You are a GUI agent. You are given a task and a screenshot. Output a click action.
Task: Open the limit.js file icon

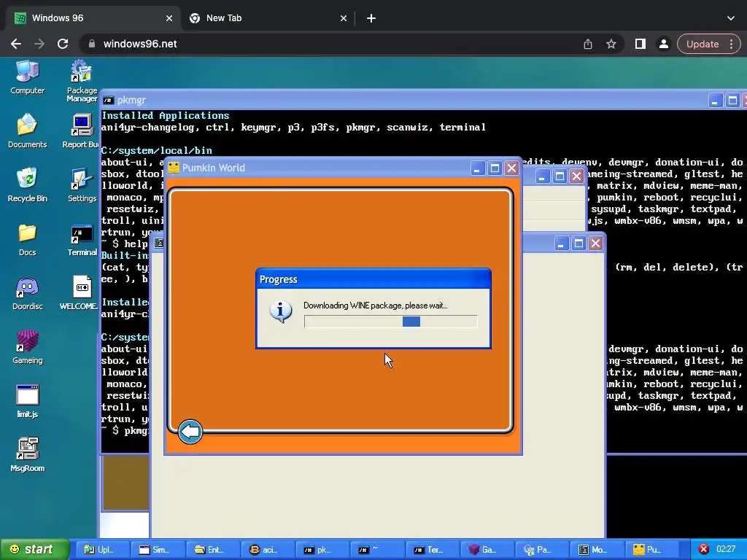(x=27, y=401)
